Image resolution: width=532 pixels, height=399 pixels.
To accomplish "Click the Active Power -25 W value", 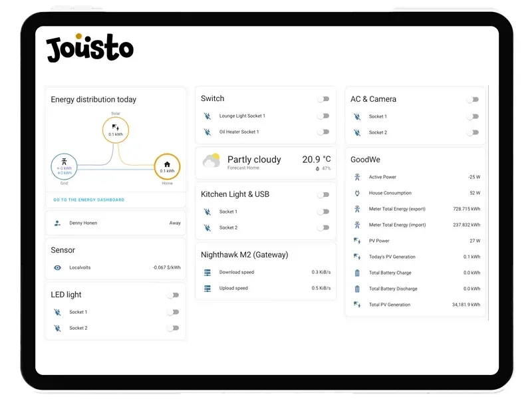I will (x=474, y=177).
